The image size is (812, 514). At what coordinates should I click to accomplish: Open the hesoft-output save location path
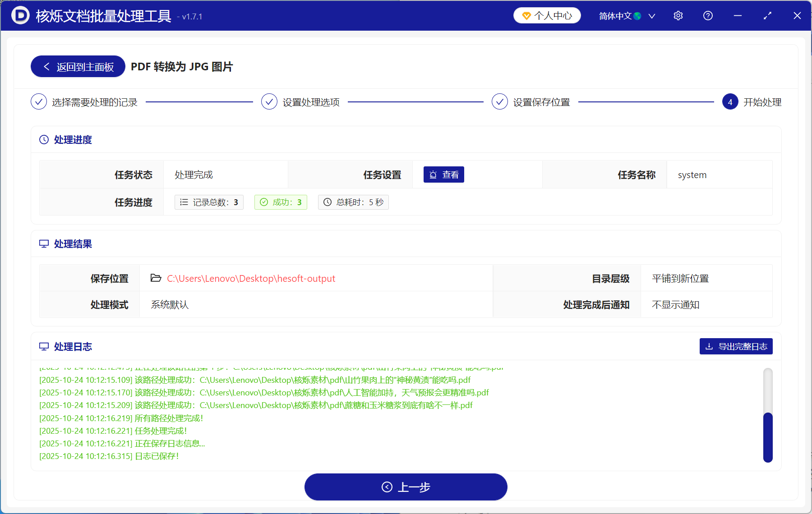tap(251, 278)
